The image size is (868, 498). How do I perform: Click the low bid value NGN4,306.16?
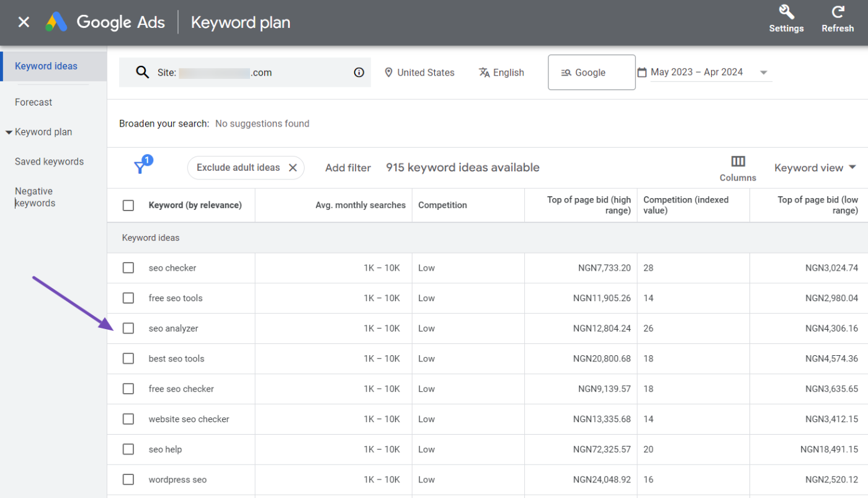(832, 328)
